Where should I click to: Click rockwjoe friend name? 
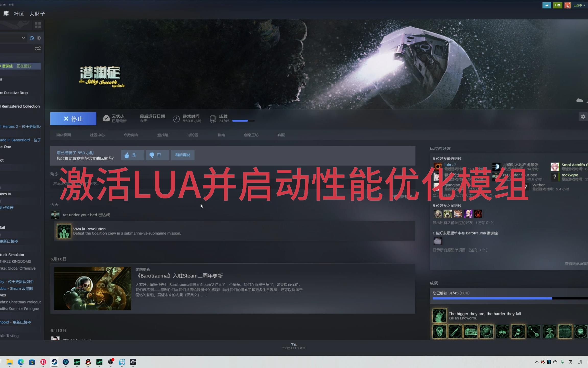click(x=570, y=175)
